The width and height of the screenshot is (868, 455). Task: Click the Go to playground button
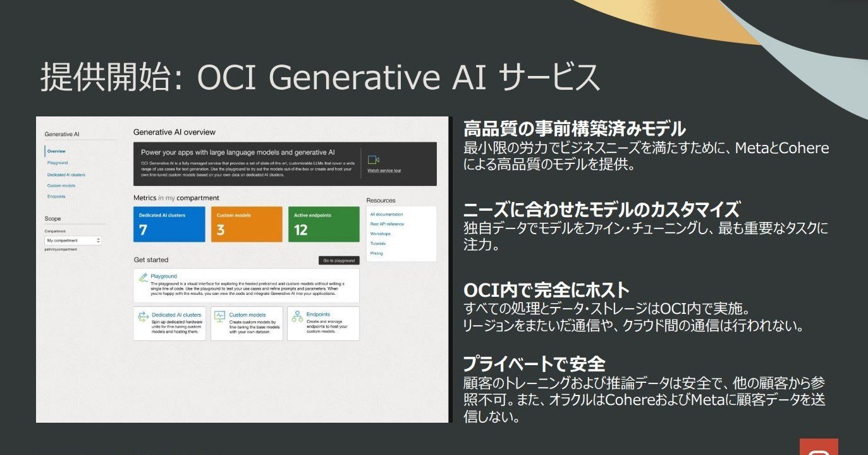pos(339,260)
